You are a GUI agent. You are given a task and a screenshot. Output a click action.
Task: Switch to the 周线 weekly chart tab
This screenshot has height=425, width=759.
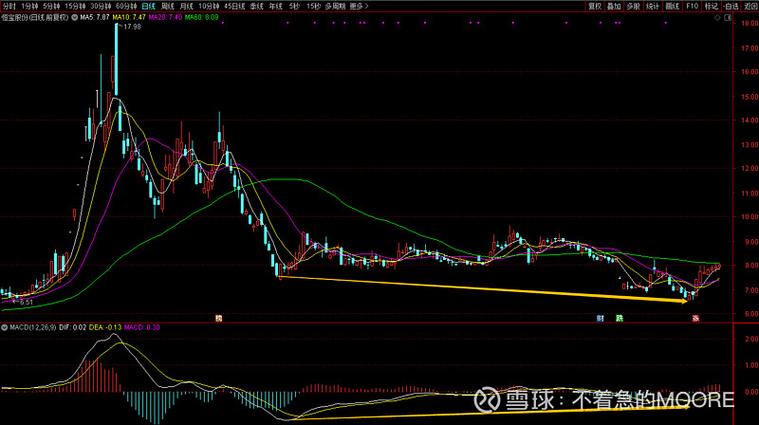coord(166,6)
